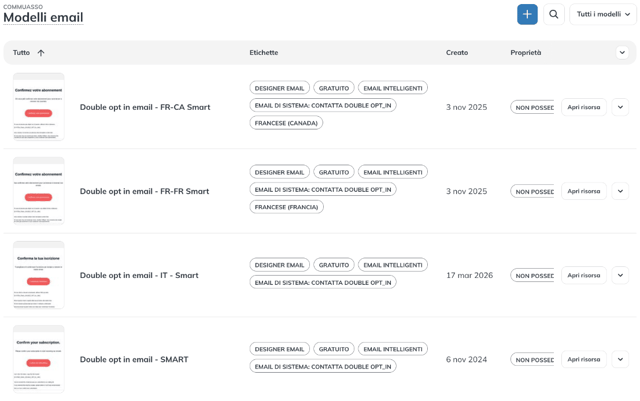Click the Etichette column header
Image resolution: width=640 pixels, height=401 pixels.
tap(264, 53)
